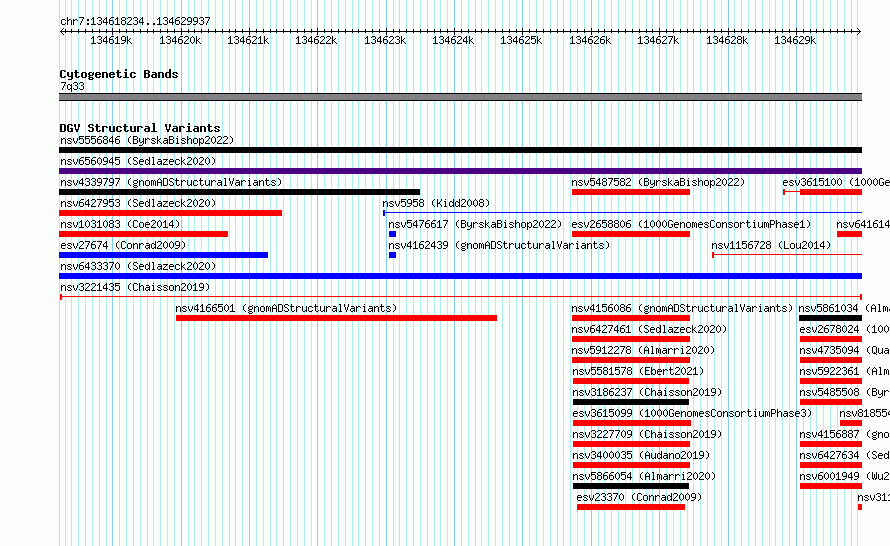Select the 134625k ruler tick label
Viewport: 890px width, 546px height.
click(x=521, y=40)
